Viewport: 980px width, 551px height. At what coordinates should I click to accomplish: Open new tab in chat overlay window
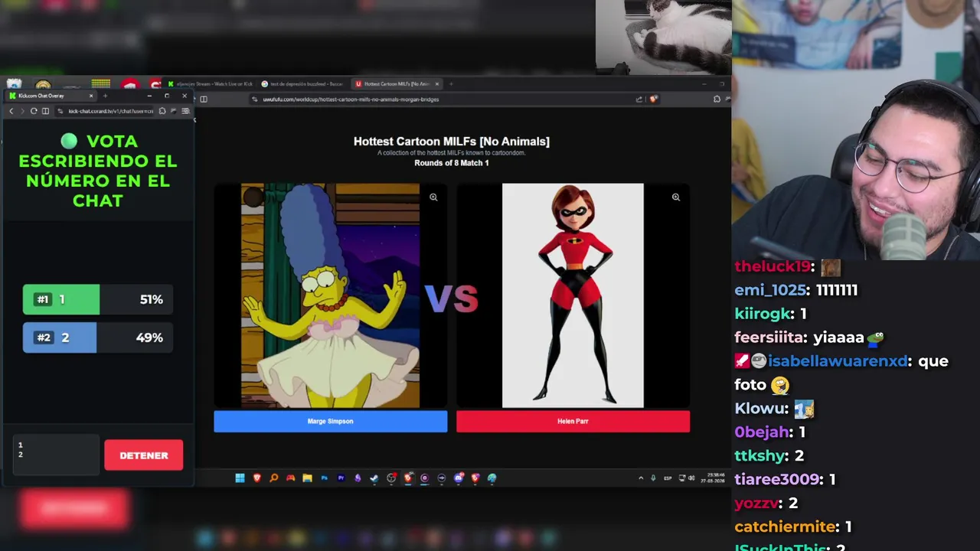tap(105, 96)
